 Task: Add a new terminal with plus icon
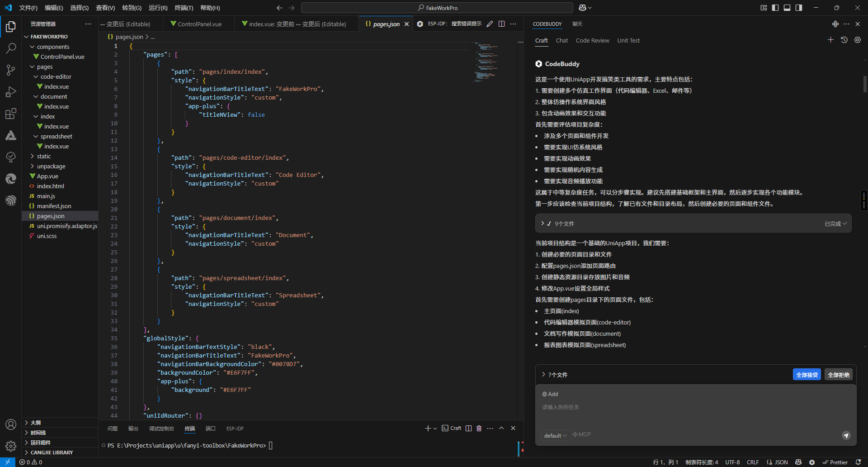point(428,428)
